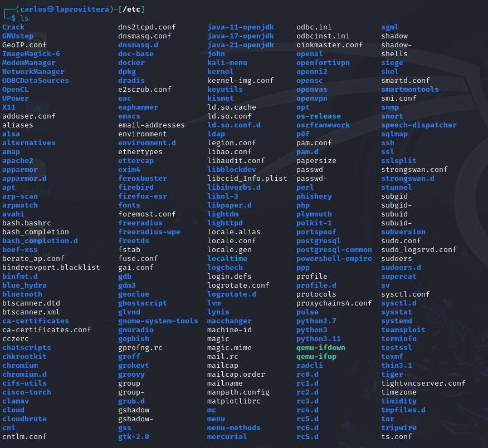Viewport: 488px width, 448px height.
Task: Select the 'macchanger' directory entry
Action: click(x=230, y=321)
